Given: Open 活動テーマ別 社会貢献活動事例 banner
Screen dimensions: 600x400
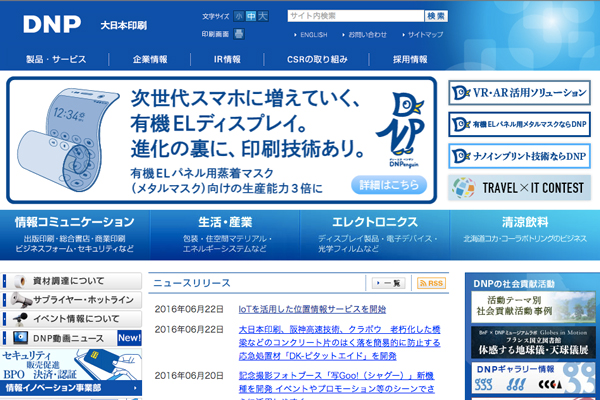Looking at the screenshot, I should 533,307.
